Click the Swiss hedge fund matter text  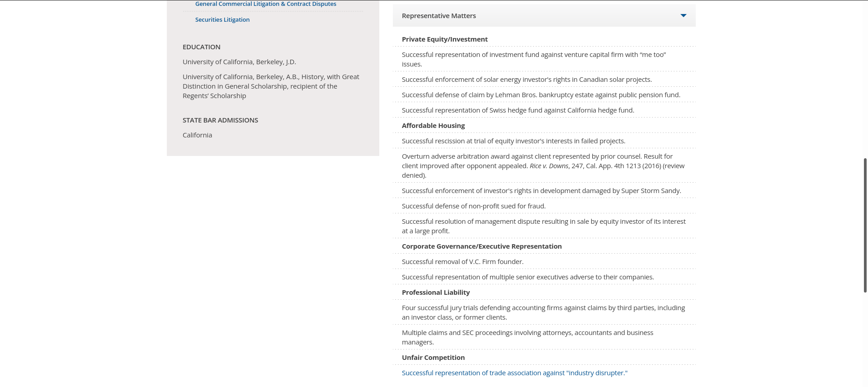(x=518, y=110)
